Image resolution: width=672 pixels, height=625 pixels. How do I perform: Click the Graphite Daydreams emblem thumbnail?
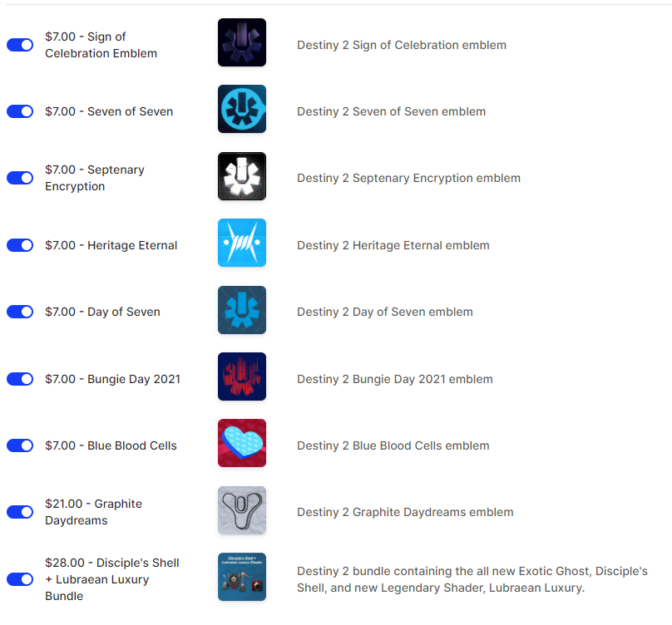pos(241,510)
